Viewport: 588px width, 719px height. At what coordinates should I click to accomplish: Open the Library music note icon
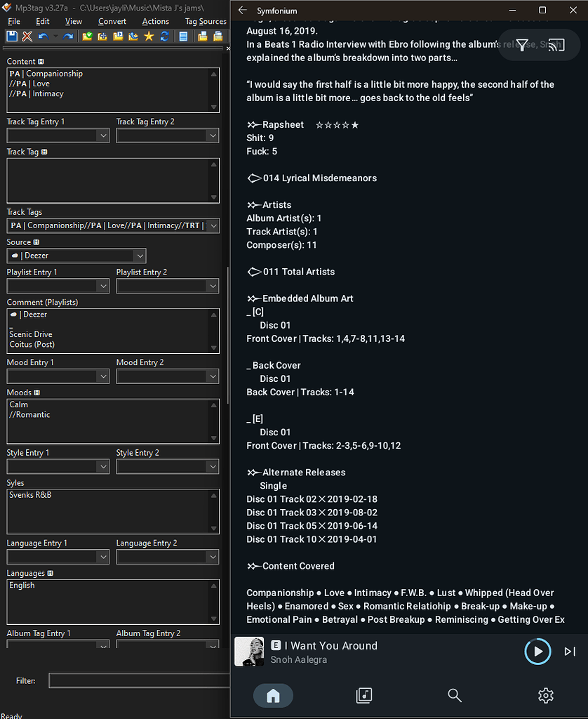363,695
